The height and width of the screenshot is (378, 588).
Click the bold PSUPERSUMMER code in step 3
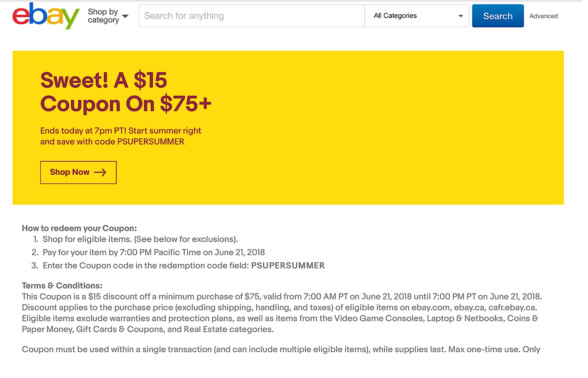[288, 265]
